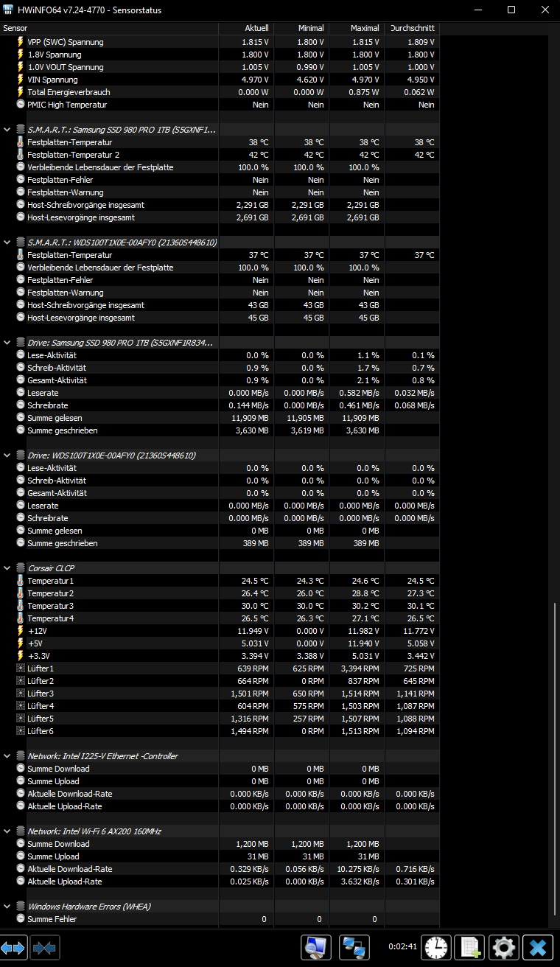
Task: Collapse the Windows Hardware Errors (WHEA) group
Action: pos(7,907)
